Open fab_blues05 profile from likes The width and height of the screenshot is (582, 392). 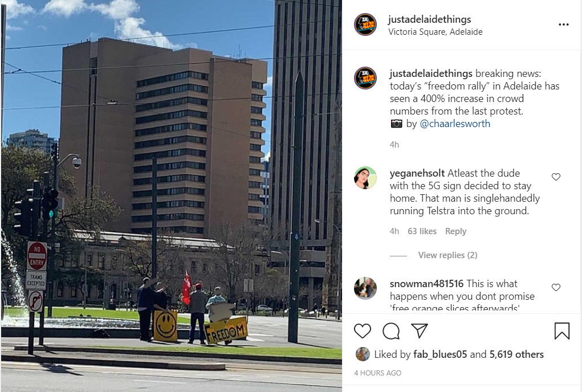(440, 354)
